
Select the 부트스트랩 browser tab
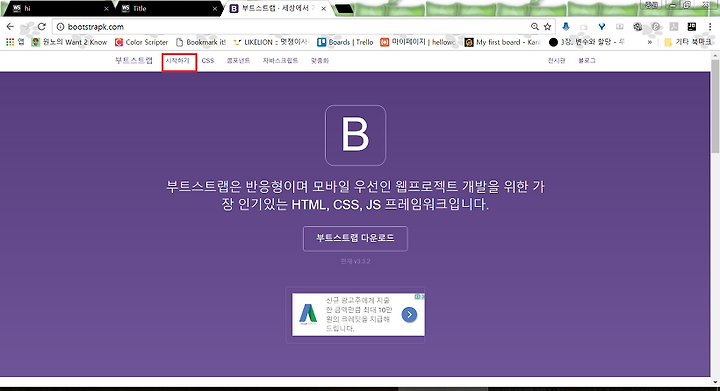tap(278, 9)
